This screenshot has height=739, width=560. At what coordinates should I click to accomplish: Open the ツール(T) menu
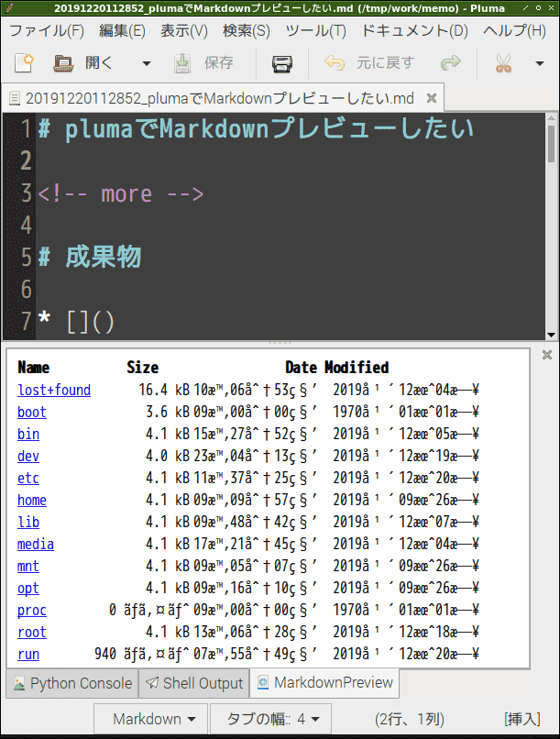[315, 31]
